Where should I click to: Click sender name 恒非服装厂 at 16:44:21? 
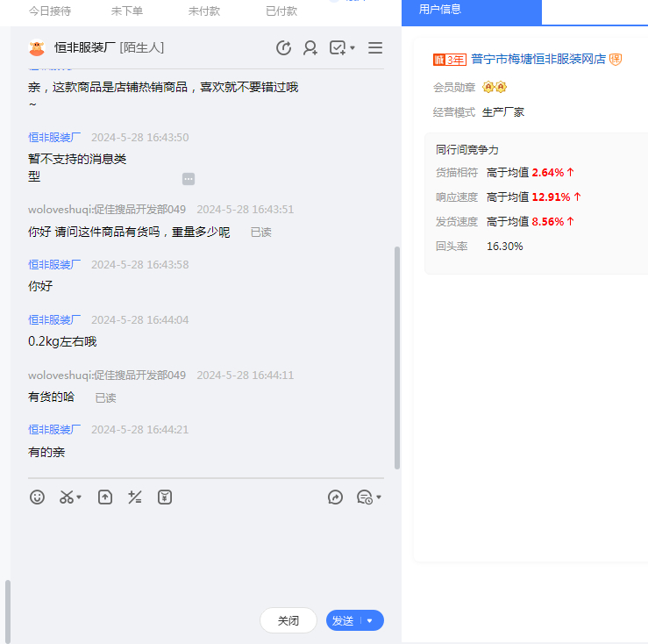[x=54, y=430]
